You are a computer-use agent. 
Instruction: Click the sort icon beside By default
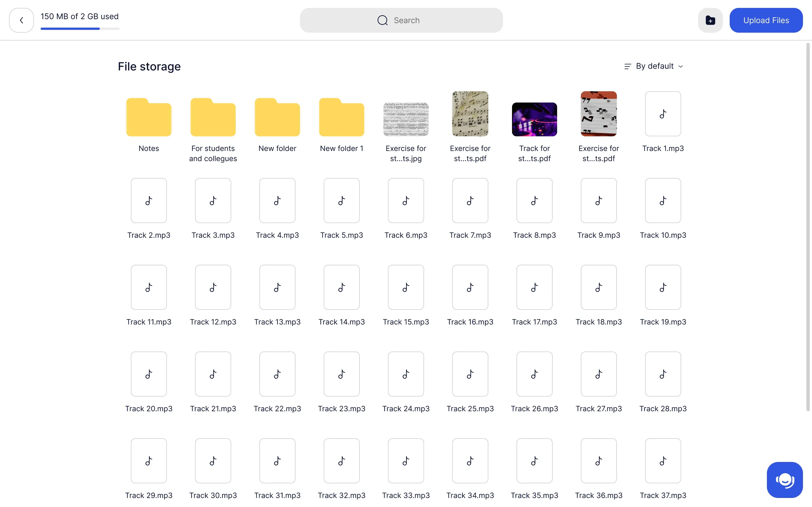(627, 66)
